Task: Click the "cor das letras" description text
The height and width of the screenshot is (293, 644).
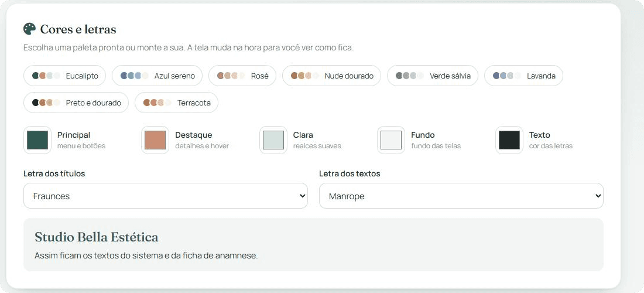Action: click(551, 146)
